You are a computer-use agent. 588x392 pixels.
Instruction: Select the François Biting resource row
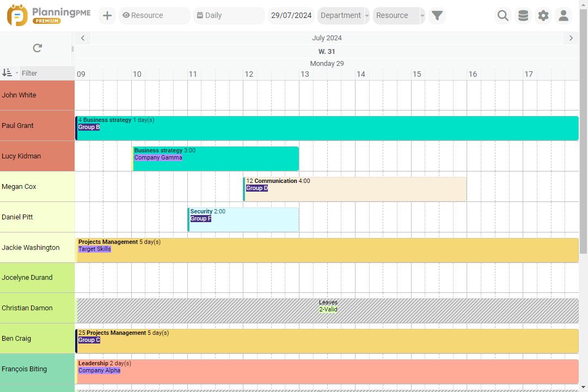click(x=37, y=369)
